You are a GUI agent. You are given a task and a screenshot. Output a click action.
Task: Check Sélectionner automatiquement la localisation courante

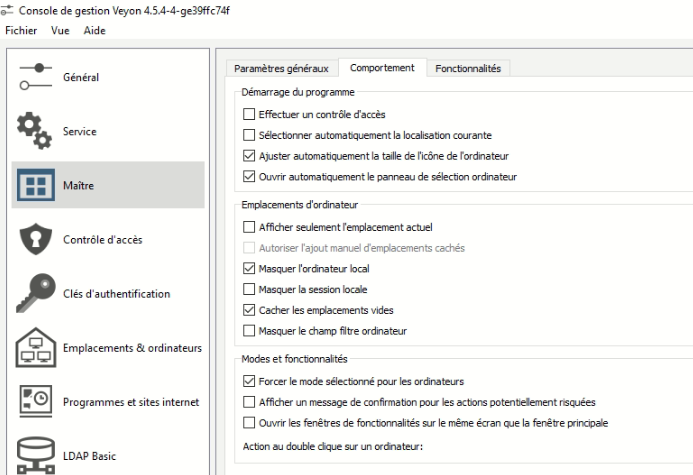tap(249, 135)
